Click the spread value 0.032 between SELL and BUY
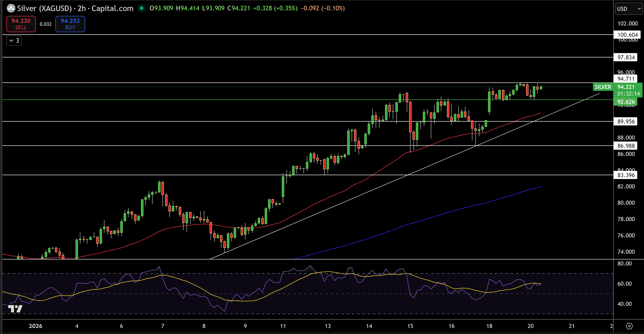644x334 pixels. click(x=45, y=24)
